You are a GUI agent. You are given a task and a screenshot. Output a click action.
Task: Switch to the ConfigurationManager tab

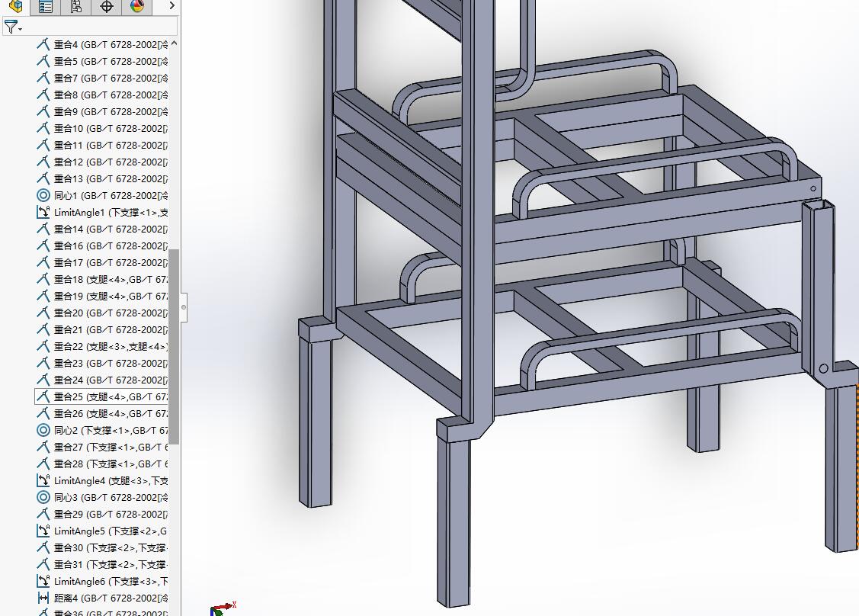[76, 7]
